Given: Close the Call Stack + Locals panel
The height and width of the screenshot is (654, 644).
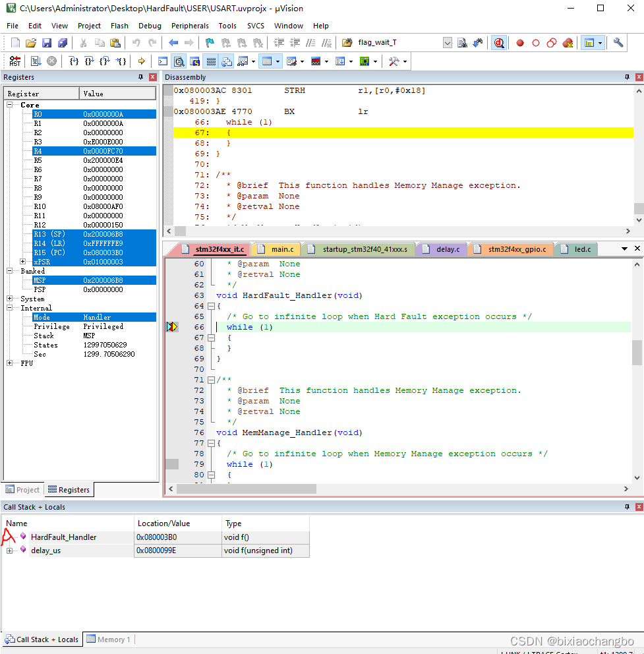Looking at the screenshot, I should [639, 507].
